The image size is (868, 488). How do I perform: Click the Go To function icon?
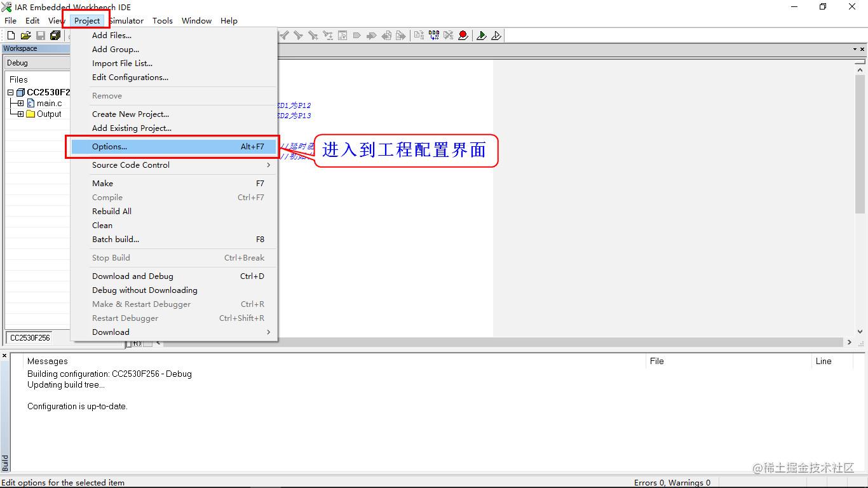click(342, 36)
